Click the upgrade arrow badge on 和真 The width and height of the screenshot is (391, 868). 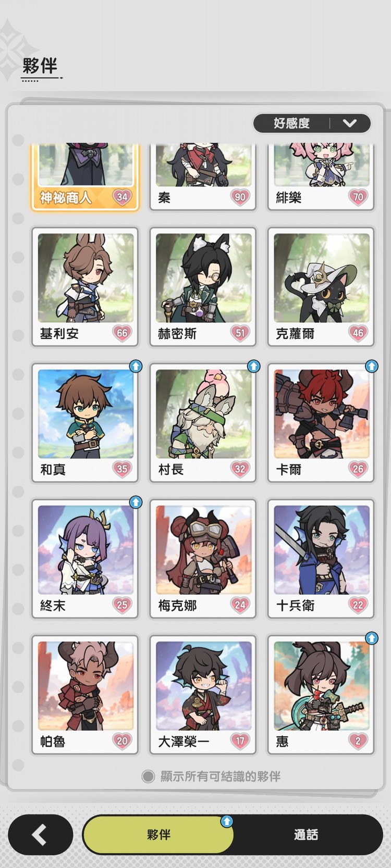[136, 366]
